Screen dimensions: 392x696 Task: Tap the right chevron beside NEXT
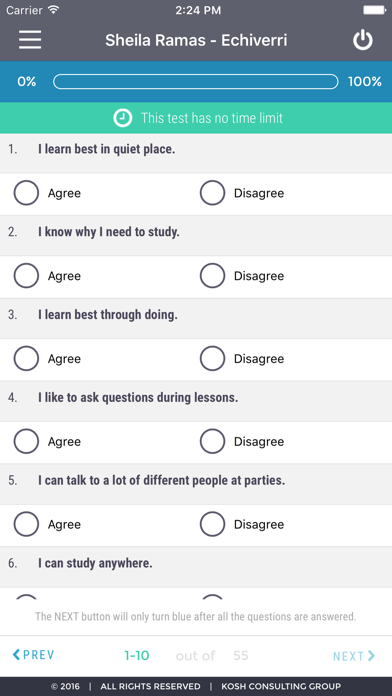click(372, 656)
